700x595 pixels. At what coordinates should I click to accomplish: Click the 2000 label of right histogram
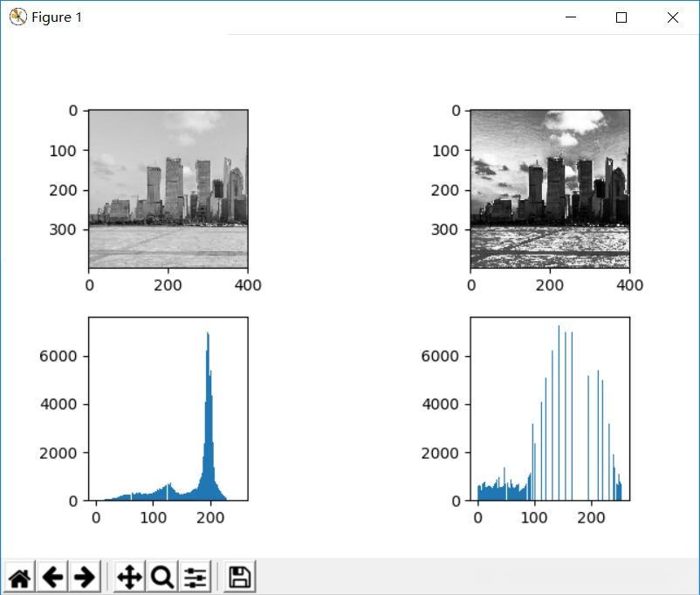click(x=440, y=453)
